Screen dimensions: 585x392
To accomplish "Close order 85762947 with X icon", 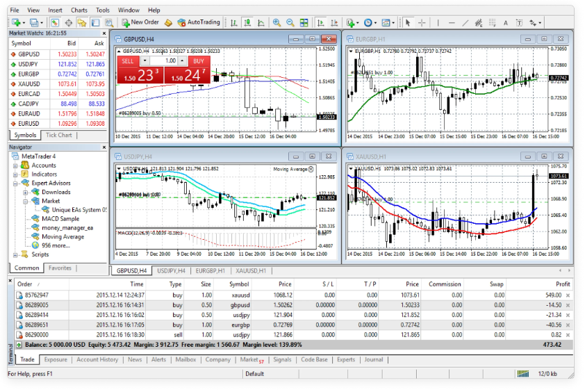I will 568,295.
